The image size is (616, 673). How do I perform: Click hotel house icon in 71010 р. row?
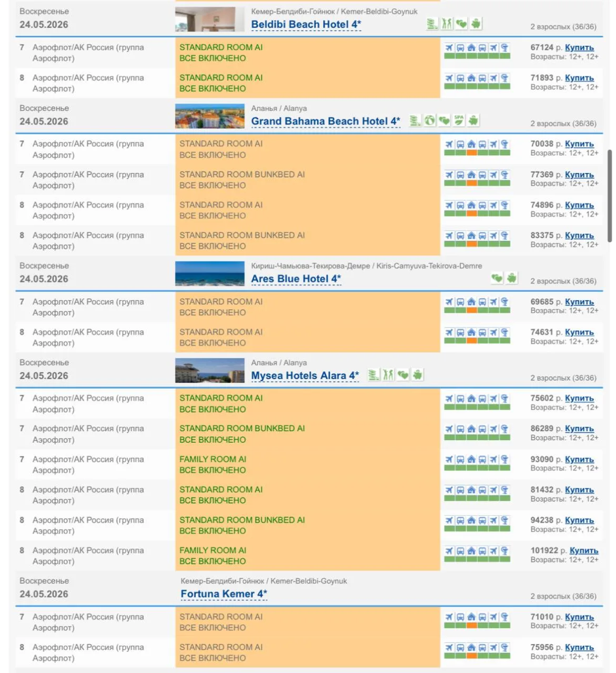[471, 617]
